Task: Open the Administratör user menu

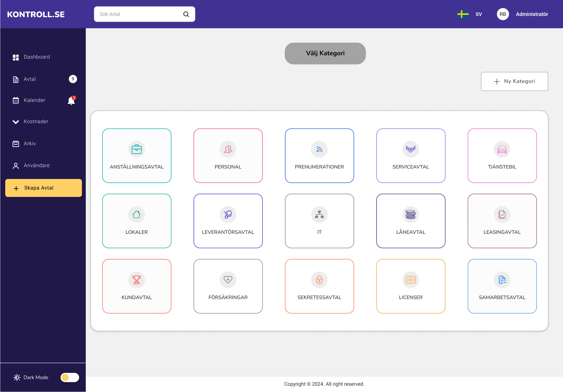Action: (x=532, y=14)
